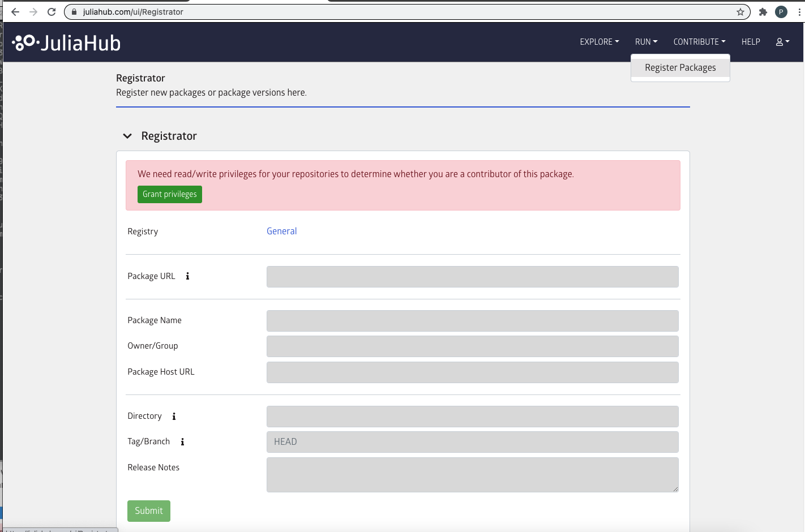Open the CONTRIBUTE dropdown menu

coord(700,42)
